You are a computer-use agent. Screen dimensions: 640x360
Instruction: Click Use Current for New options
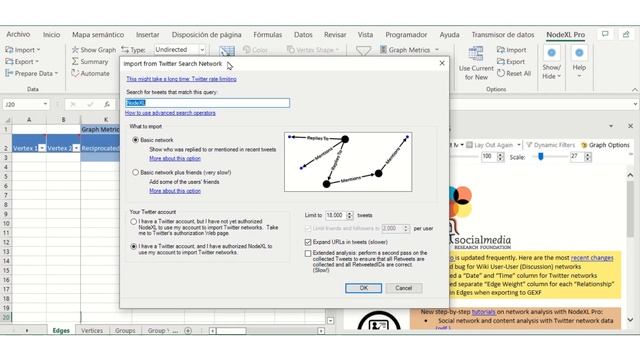476,63
